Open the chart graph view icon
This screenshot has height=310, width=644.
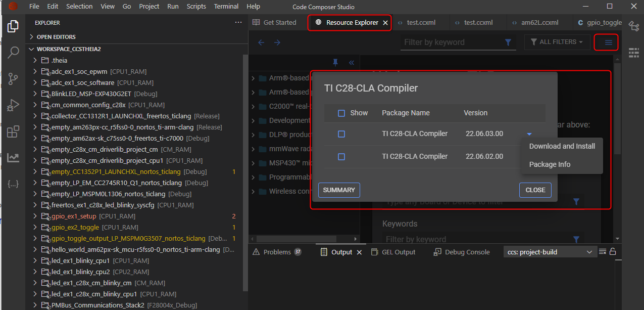pos(13,158)
